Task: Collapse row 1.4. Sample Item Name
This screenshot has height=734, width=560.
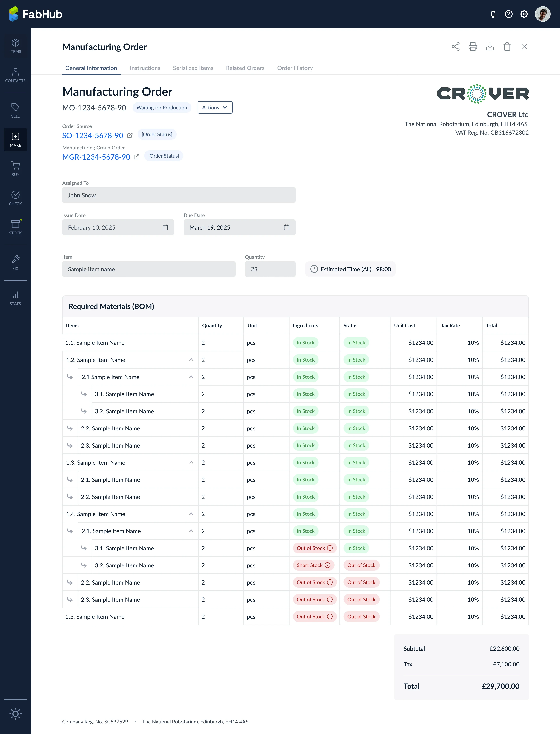Action: point(191,514)
